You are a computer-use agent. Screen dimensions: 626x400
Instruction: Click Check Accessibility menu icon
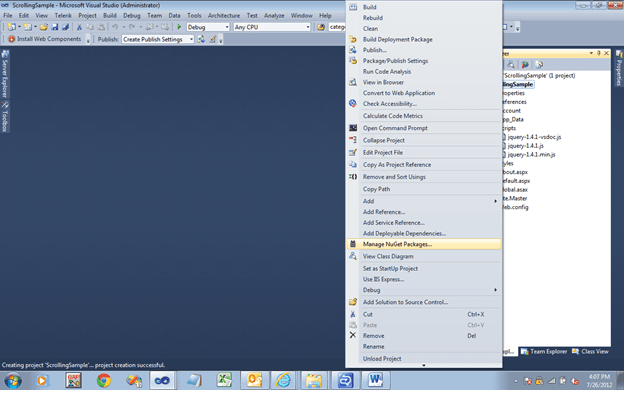point(353,103)
